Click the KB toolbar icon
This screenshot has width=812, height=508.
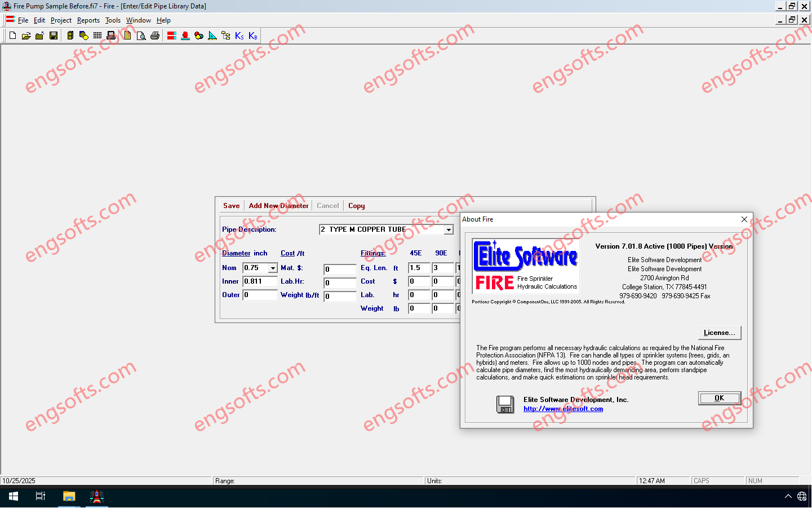[253, 36]
